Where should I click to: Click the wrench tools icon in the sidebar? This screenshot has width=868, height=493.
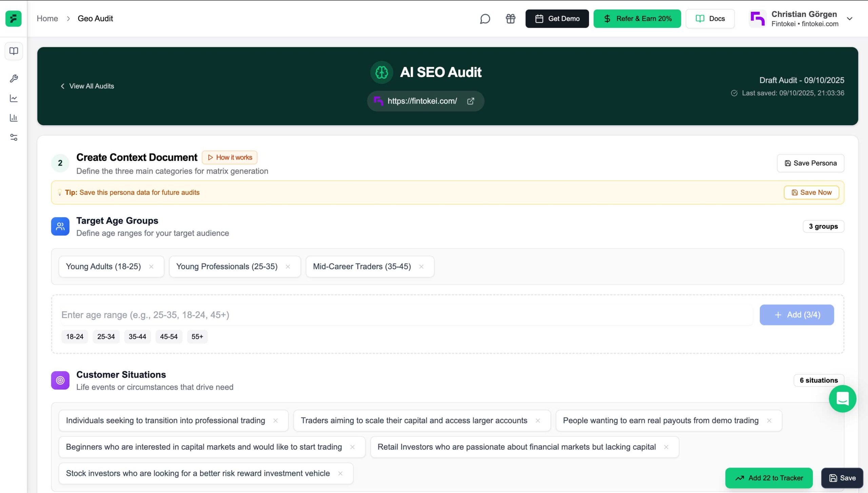14,78
